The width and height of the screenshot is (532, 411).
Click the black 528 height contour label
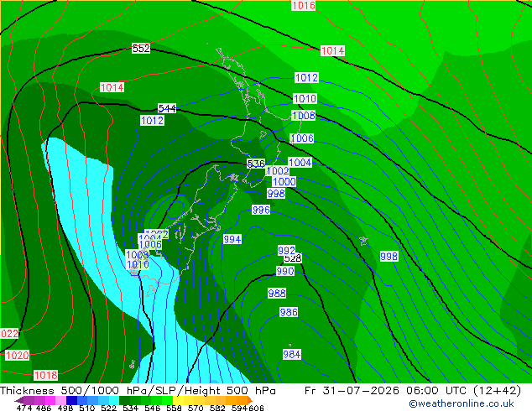click(293, 258)
